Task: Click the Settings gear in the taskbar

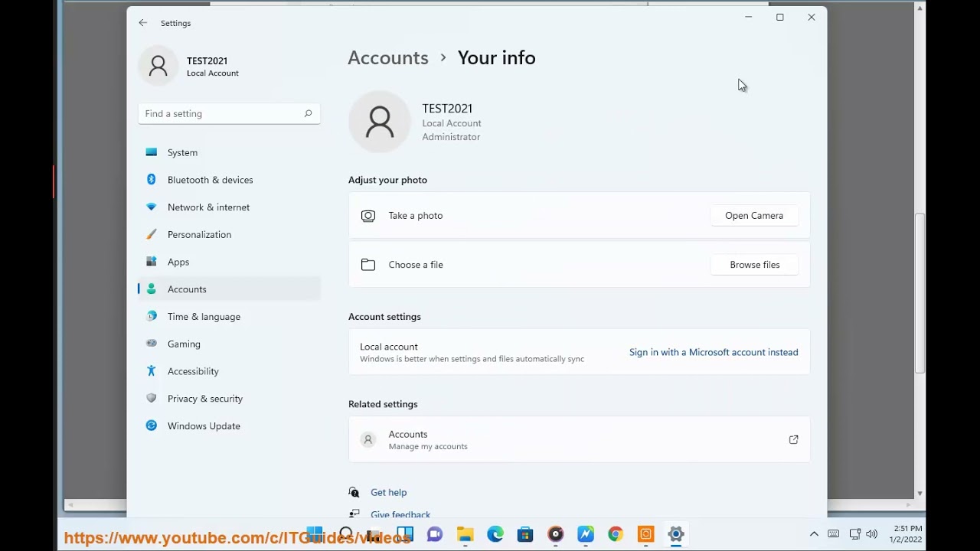Action: [675, 534]
